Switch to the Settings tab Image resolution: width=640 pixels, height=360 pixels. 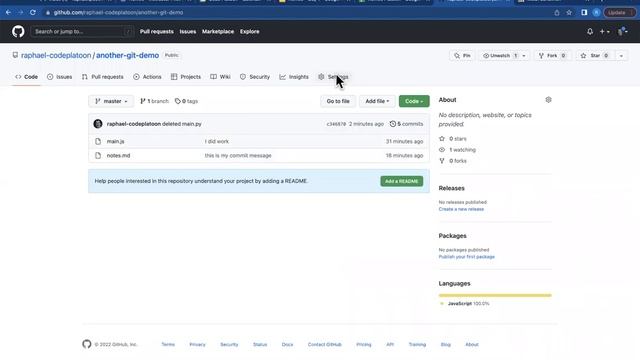pos(333,77)
